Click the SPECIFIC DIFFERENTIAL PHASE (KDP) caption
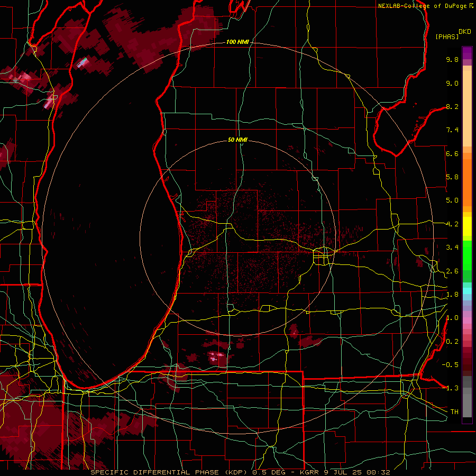Image resolution: width=476 pixels, height=476 pixels. [x=170, y=472]
